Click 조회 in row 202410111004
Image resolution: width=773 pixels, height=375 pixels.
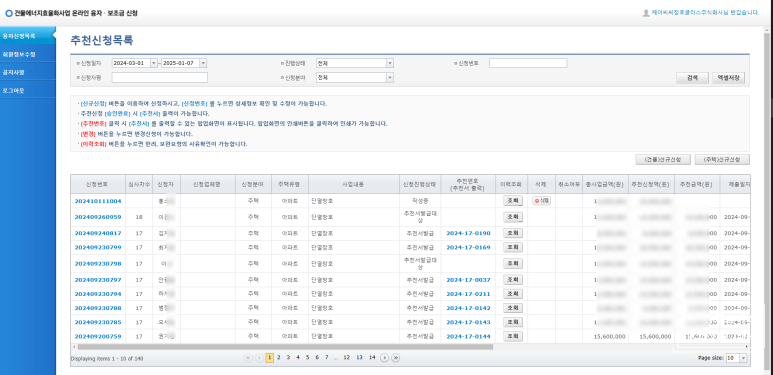512,201
